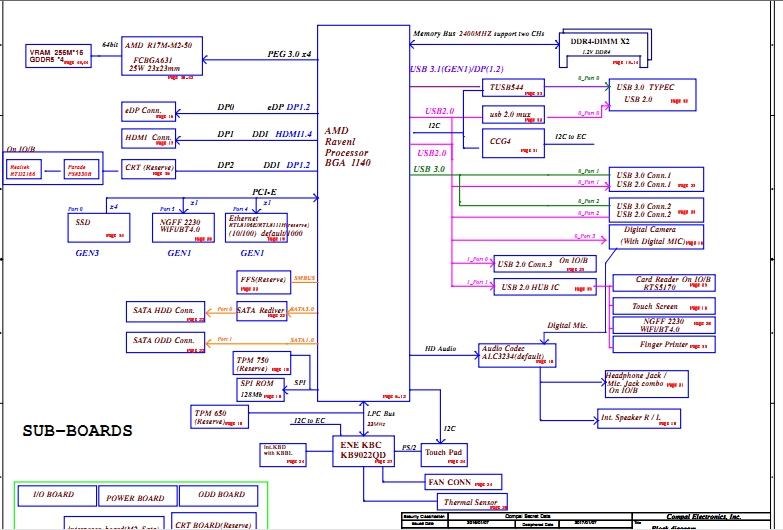Select the USB 2.0 HUB IC block
The image size is (783, 530).
point(545,287)
